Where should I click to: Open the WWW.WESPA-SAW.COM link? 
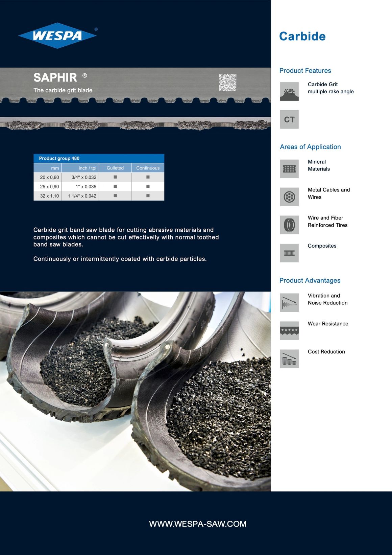[x=198, y=524]
